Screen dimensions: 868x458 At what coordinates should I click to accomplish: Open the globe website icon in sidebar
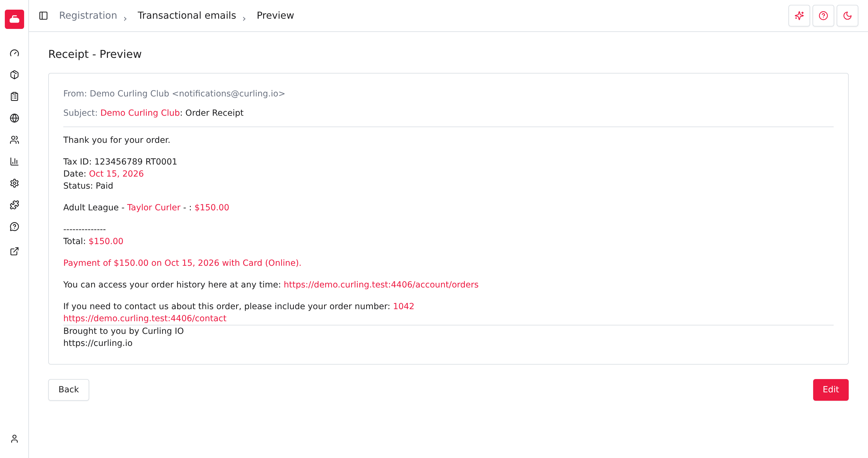point(14,118)
